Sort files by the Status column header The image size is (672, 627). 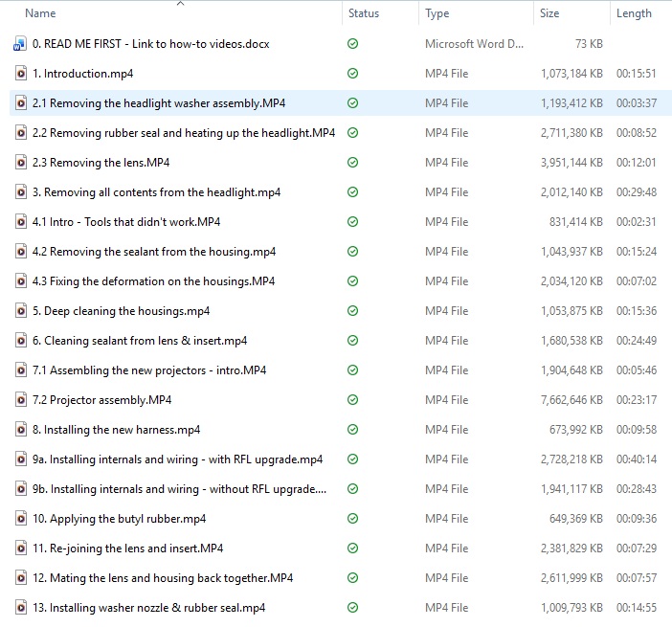point(364,13)
